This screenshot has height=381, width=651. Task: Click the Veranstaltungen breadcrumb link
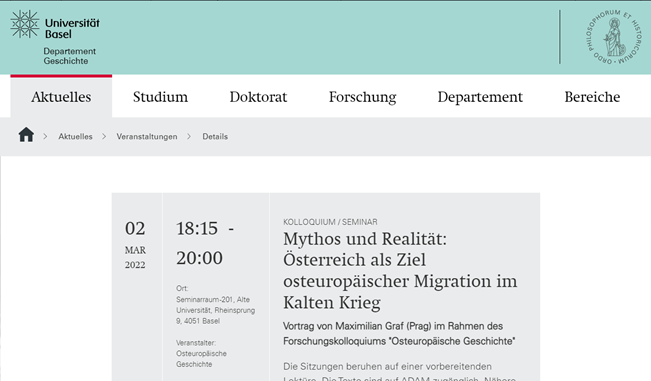pyautogui.click(x=147, y=137)
